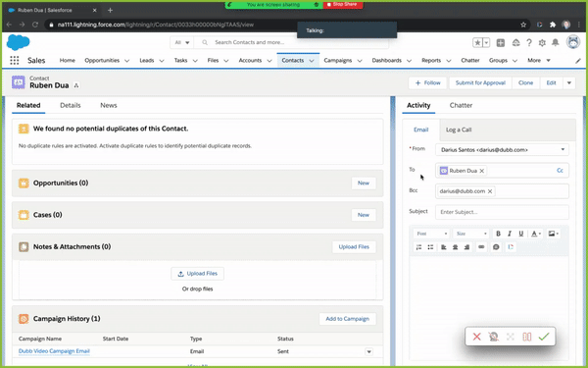Click the Subject input field
Image resolution: width=588 pixels, height=368 pixels.
502,212
